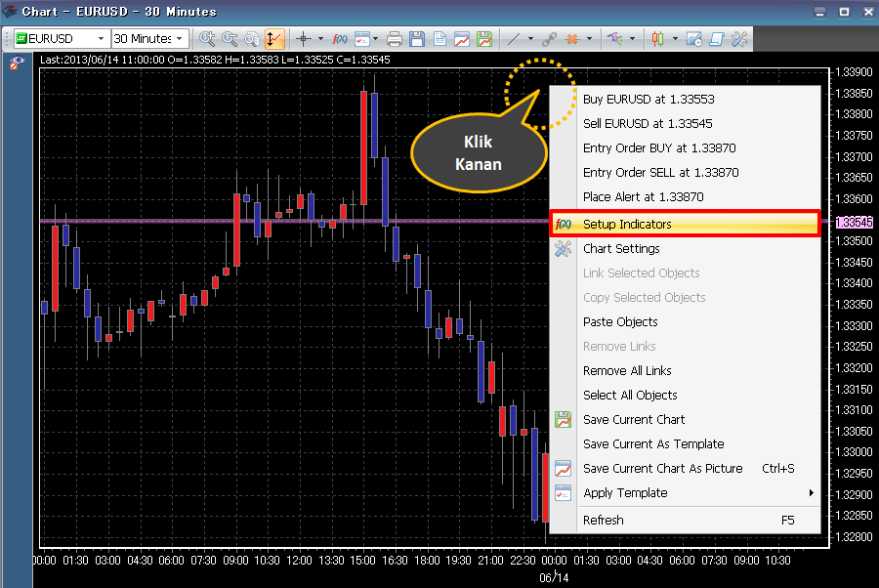The width and height of the screenshot is (879, 588).
Task: Select Chart Settings in the context menu
Action: (621, 249)
